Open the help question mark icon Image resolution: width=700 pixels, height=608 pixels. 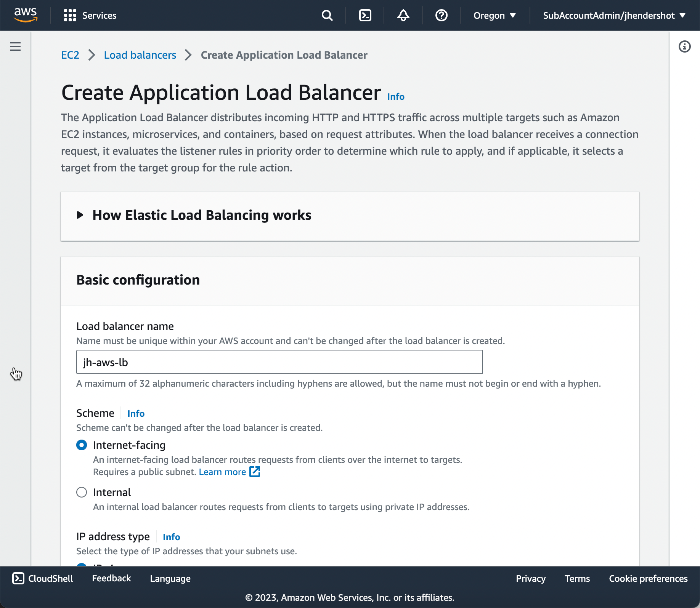tap(441, 16)
